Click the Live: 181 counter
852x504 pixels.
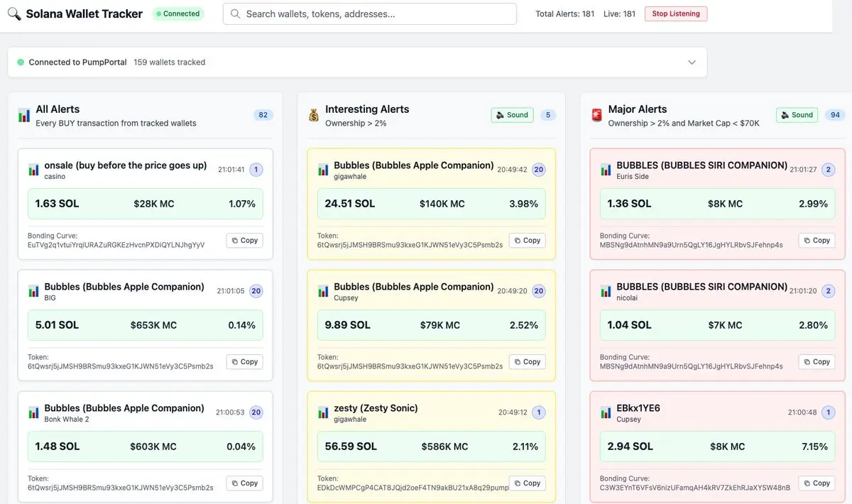coord(619,14)
